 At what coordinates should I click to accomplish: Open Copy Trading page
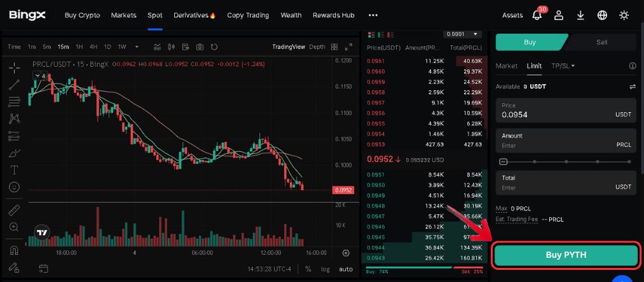point(248,15)
